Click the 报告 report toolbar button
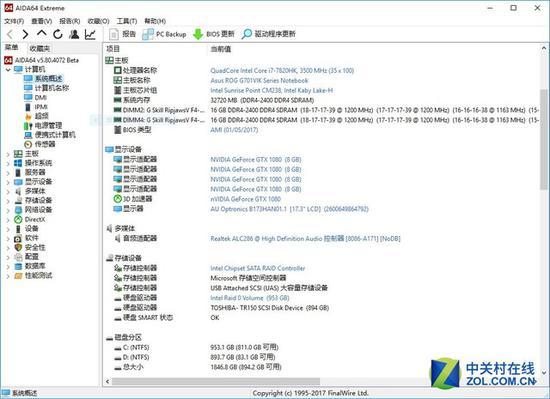The width and height of the screenshot is (550, 399). tap(122, 34)
